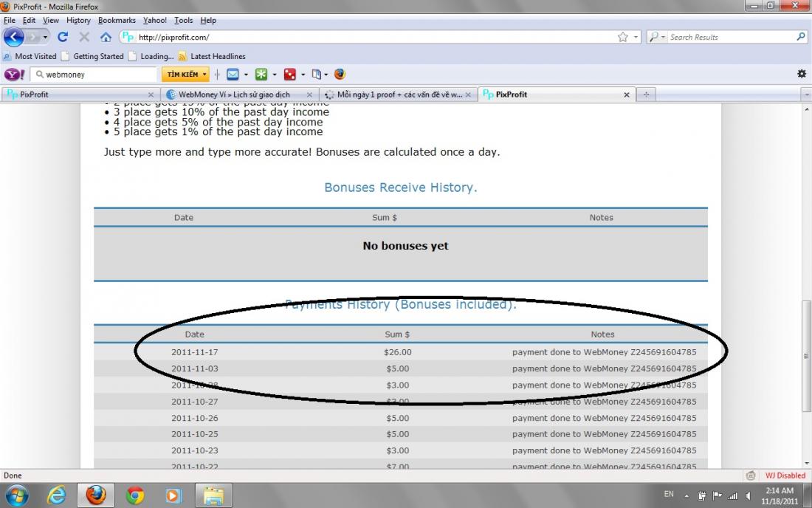Image resolution: width=812 pixels, height=508 pixels.
Task: Click the Forward navigation arrow
Action: coord(33,37)
